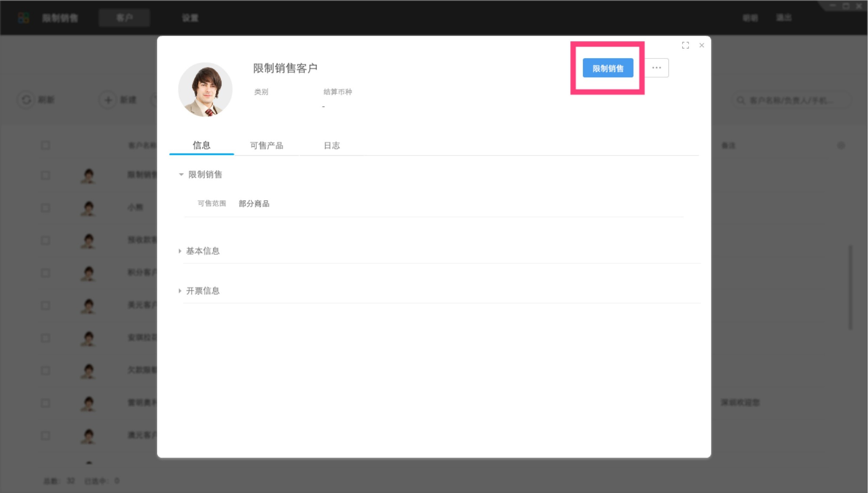Select the 信息 tab
Screen dimensions: 868x493
(201, 146)
